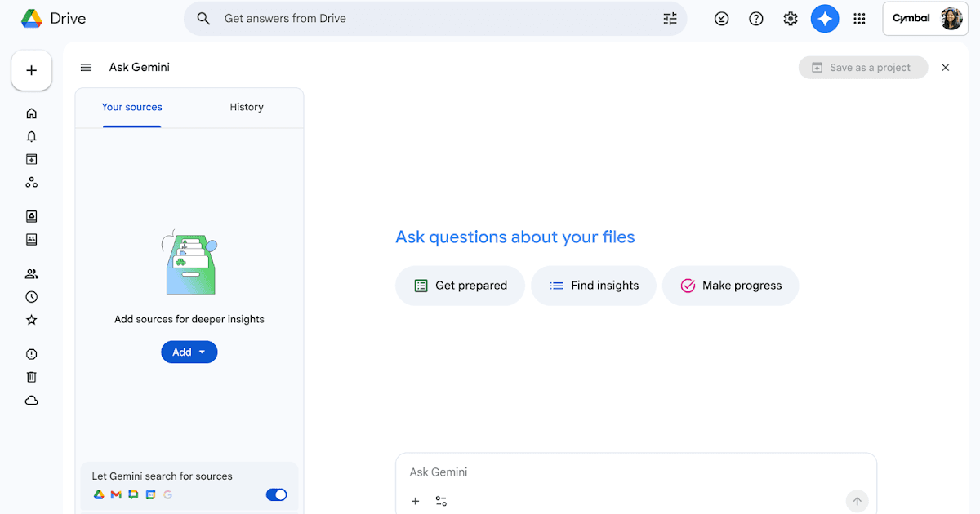Click the New plus button in sidebar

32,71
